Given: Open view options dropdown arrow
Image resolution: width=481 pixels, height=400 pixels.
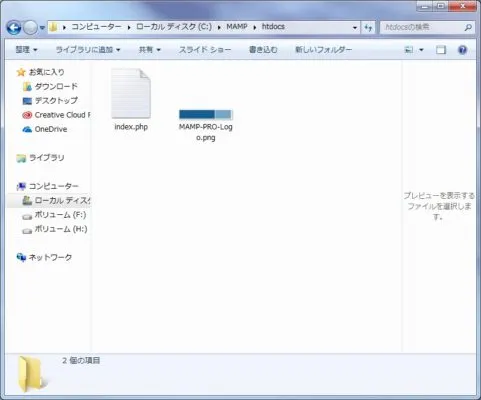Looking at the screenshot, I should [x=421, y=50].
